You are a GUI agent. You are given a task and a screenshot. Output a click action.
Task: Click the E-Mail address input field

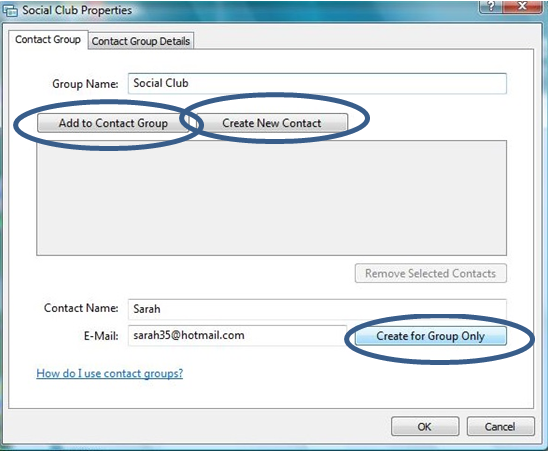[237, 336]
